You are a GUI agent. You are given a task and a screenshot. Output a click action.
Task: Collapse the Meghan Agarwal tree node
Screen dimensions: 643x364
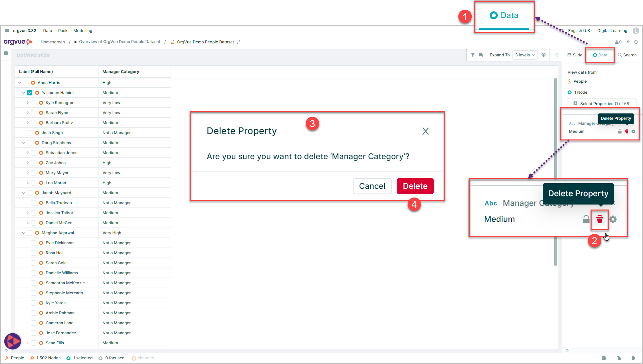(x=24, y=233)
